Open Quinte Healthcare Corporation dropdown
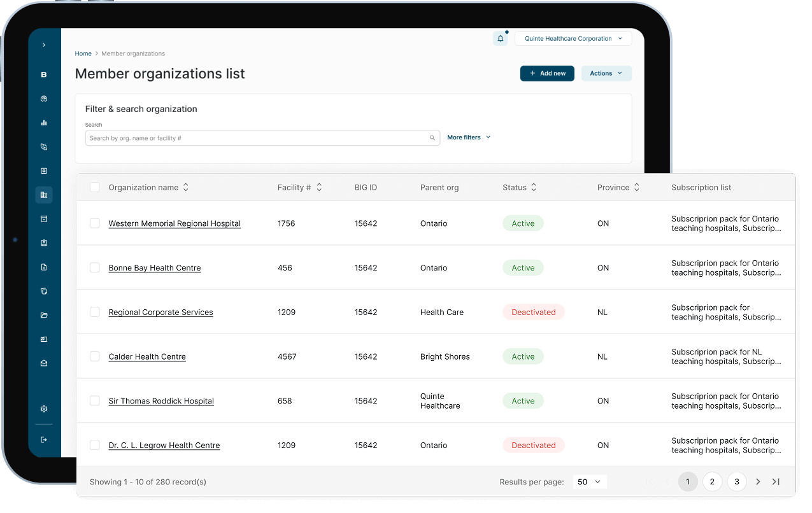This screenshot has width=812, height=513. (x=573, y=39)
